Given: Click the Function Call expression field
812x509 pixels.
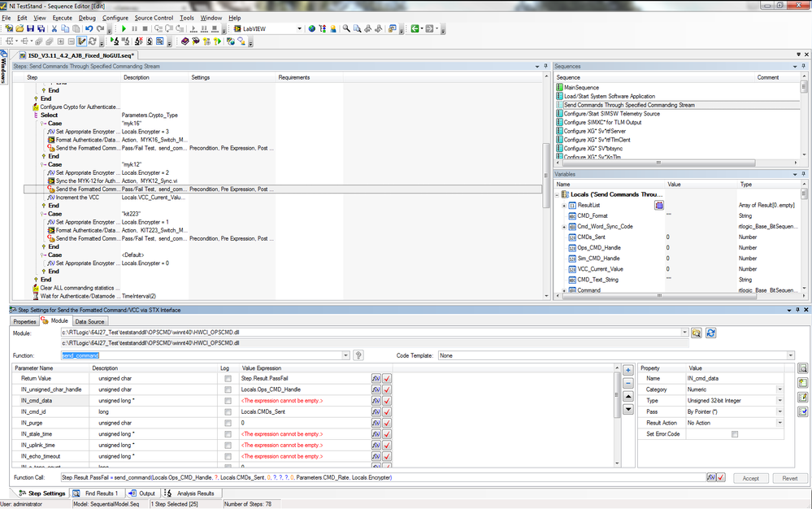Looking at the screenshot, I should pyautogui.click(x=384, y=477).
